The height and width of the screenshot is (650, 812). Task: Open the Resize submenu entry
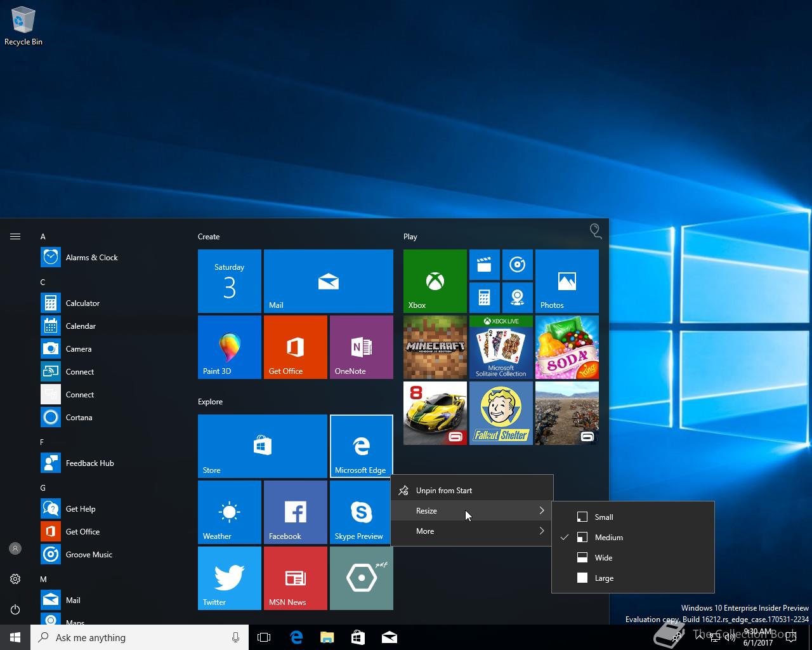coord(472,511)
